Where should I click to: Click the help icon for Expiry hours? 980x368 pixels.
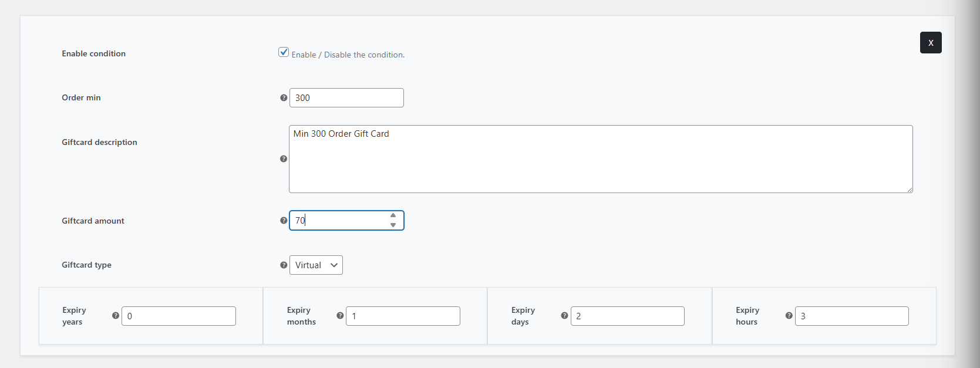click(x=789, y=316)
